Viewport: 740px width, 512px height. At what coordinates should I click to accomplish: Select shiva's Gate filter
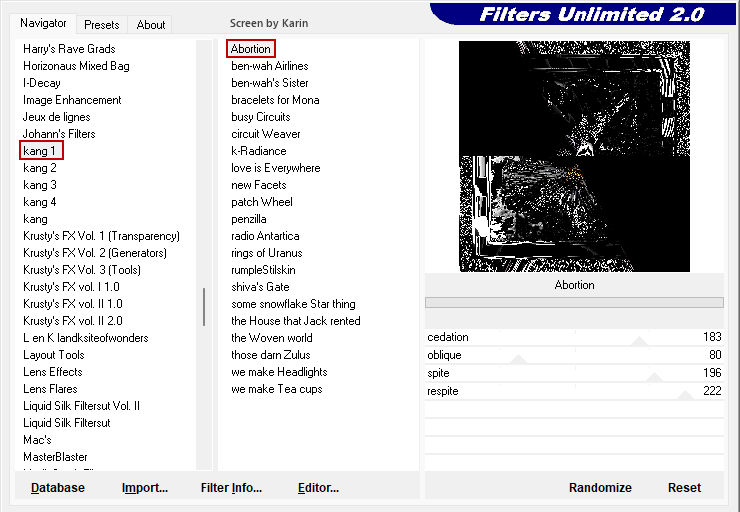pos(260,287)
